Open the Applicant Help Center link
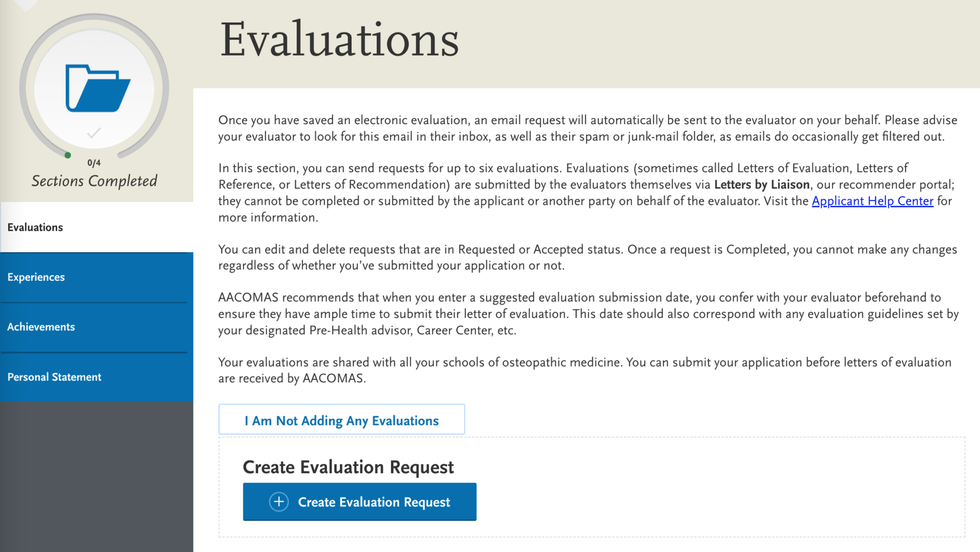Image resolution: width=980 pixels, height=552 pixels. [872, 201]
